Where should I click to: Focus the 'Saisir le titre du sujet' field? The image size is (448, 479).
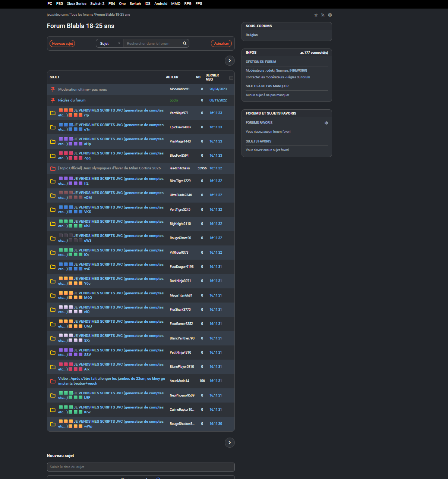[141, 467]
